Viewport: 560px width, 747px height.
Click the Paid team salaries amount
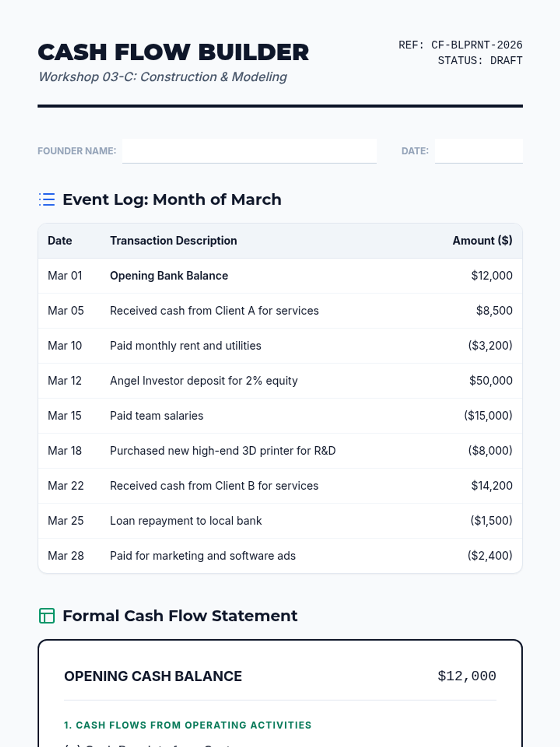click(x=488, y=416)
